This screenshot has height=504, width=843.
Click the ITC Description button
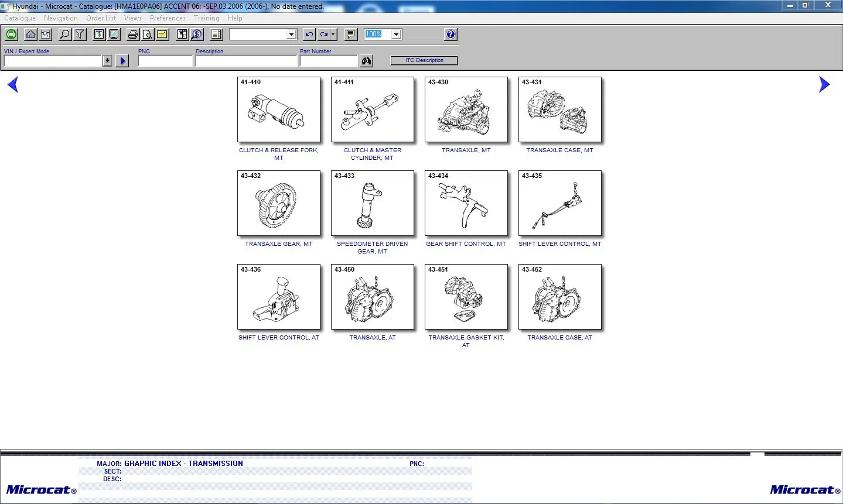click(x=424, y=60)
